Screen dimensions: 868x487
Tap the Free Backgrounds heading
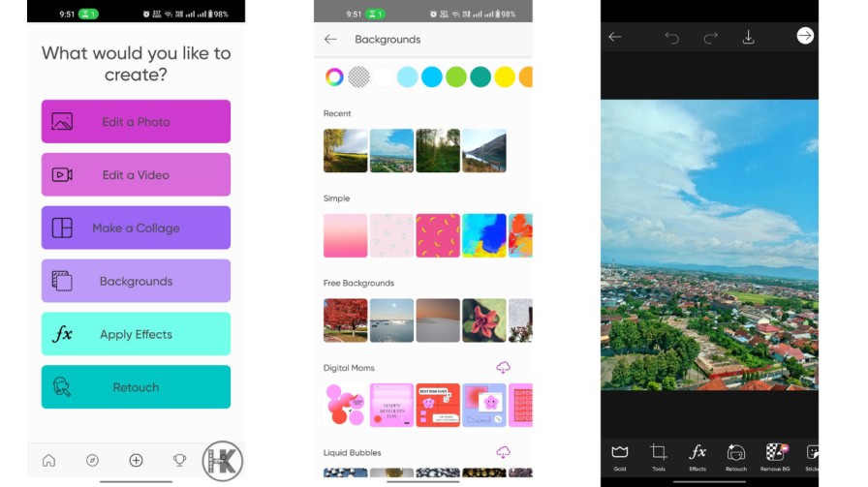(x=358, y=283)
